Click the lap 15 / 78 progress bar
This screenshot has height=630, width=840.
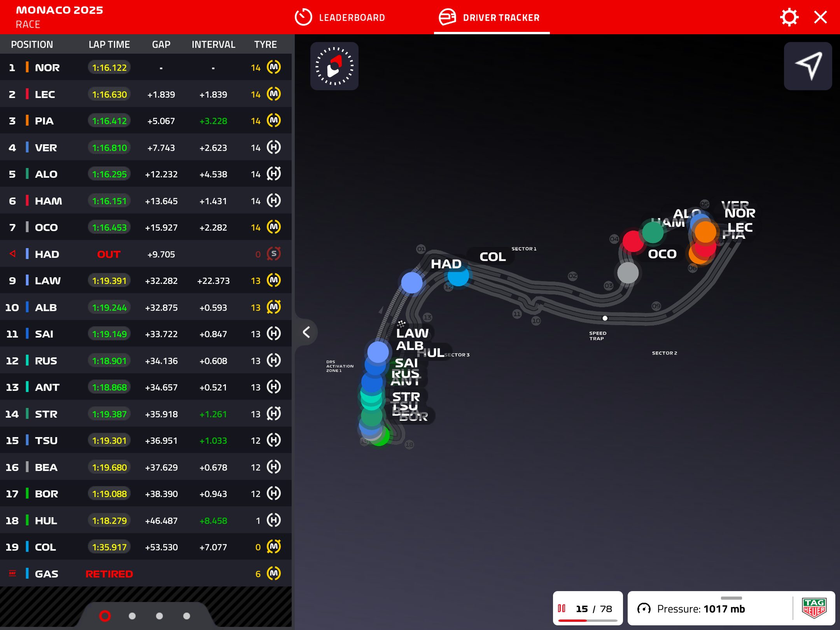[x=588, y=621]
